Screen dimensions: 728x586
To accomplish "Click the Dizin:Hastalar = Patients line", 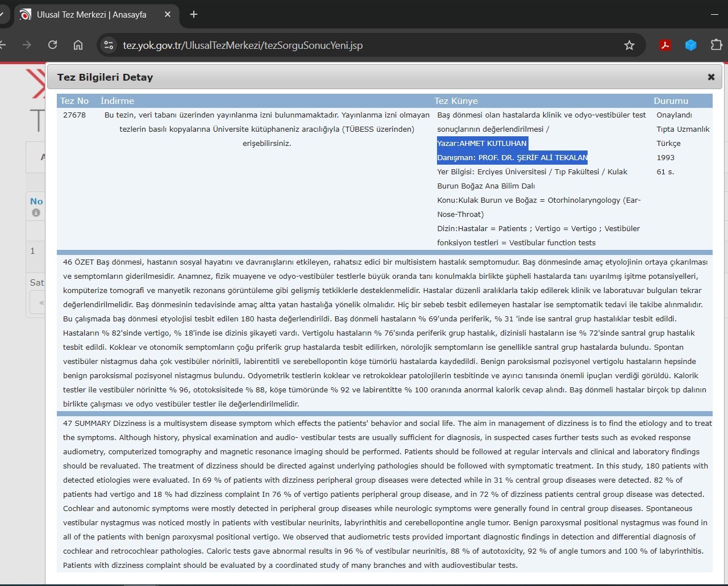I will click(538, 228).
